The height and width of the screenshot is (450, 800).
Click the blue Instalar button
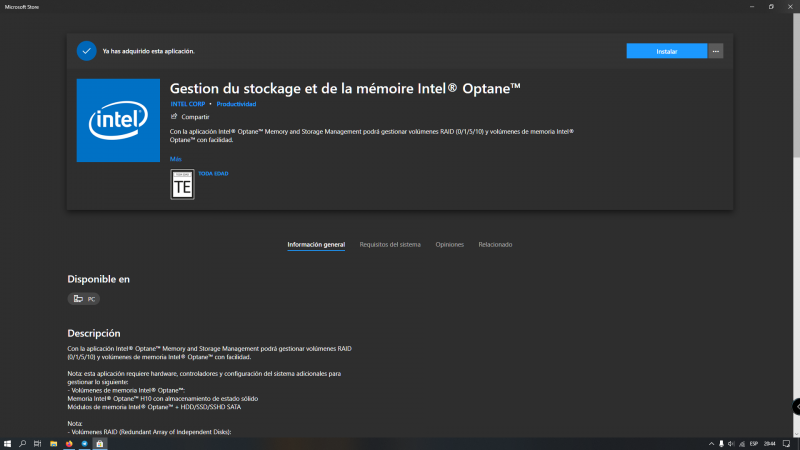pos(666,51)
